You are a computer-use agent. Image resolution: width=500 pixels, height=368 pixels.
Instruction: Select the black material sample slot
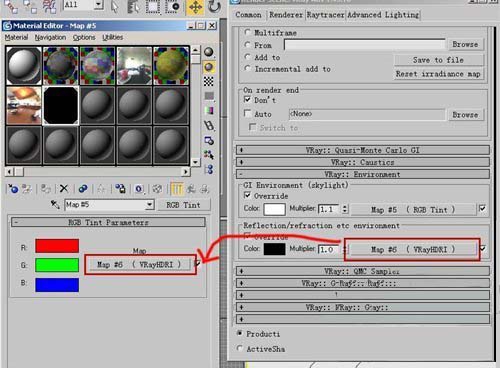pyautogui.click(x=61, y=106)
